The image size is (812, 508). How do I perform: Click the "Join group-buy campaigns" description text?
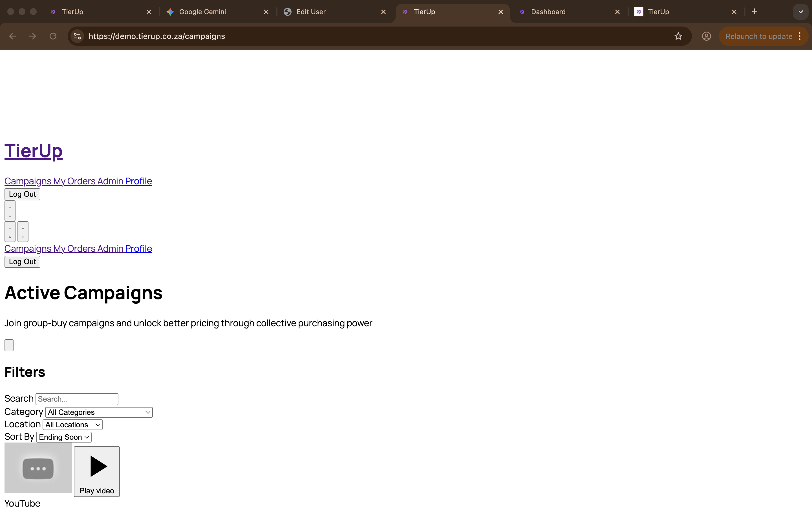[188, 323]
